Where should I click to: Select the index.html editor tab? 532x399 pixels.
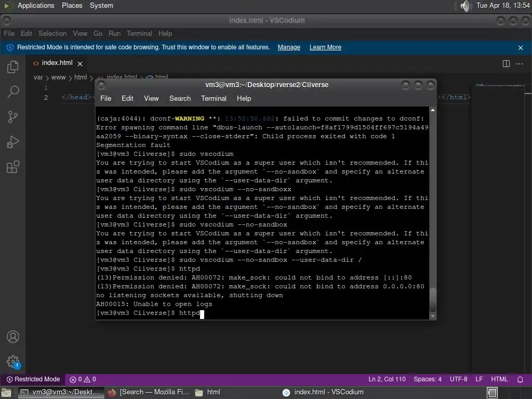[57, 63]
